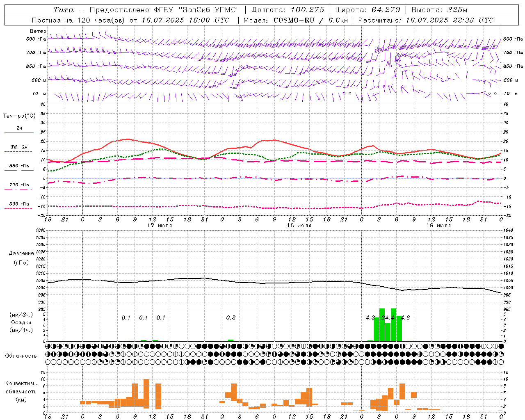This screenshot has width=525, height=420.
Task: Click the 24.4 precipitation amount label
Action: click(x=388, y=318)
